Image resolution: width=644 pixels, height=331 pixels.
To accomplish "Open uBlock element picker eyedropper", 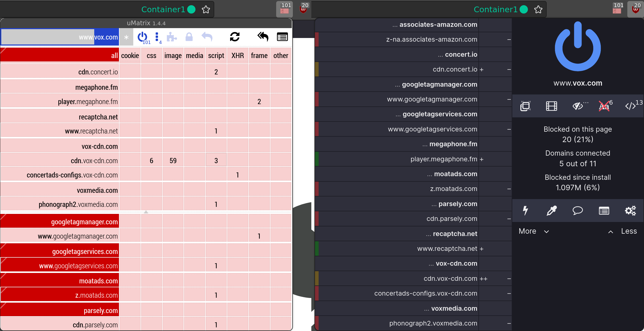I will point(551,211).
